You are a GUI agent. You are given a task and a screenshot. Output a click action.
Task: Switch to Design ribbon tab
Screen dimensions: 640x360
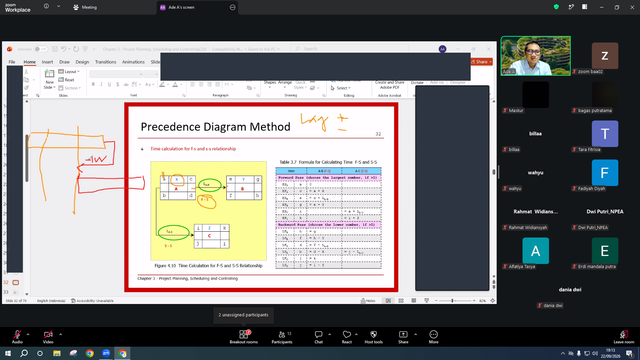click(82, 62)
